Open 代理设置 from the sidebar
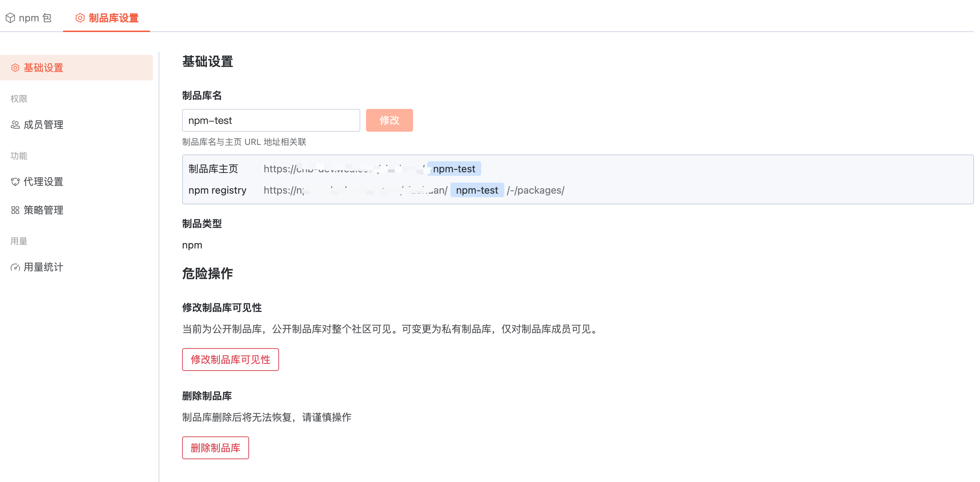 pos(43,182)
